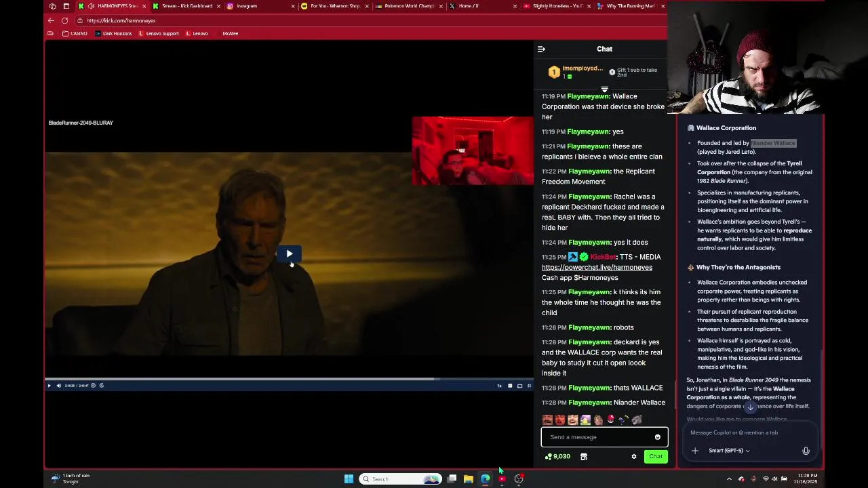
Task: Open favorites bar manage icon
Action: click(50, 33)
